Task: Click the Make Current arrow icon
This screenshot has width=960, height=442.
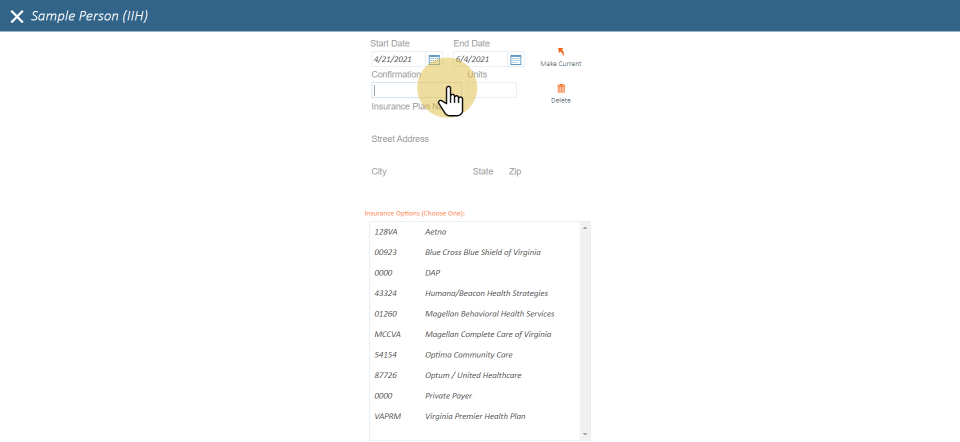Action: click(560, 52)
